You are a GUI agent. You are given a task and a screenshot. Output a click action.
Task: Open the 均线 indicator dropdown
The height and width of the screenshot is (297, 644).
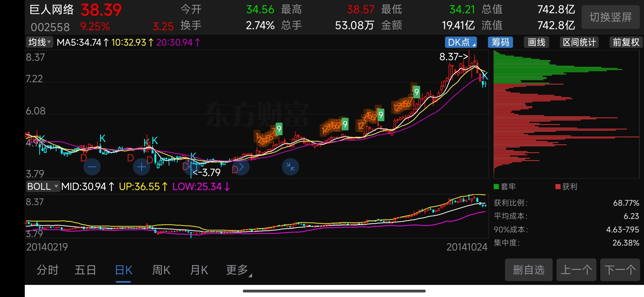[40, 42]
